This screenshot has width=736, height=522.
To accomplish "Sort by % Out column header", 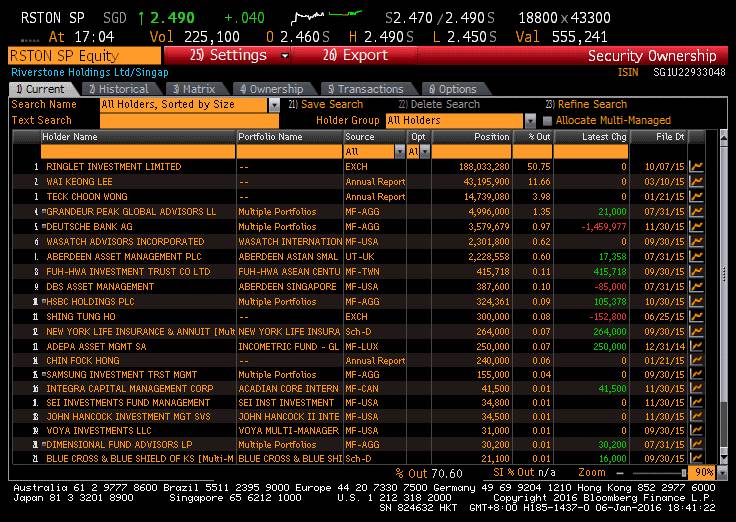I will coord(533,137).
